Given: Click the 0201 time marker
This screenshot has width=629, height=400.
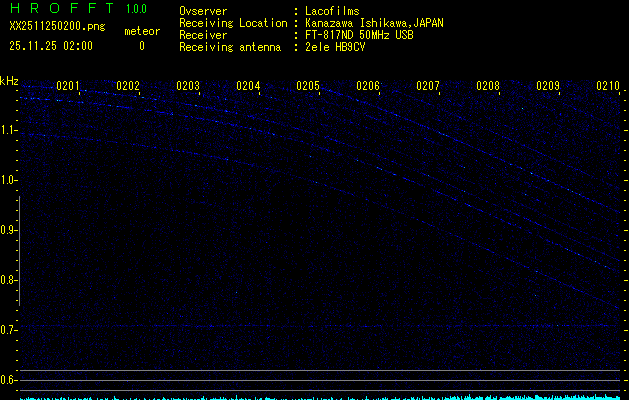Looking at the screenshot, I should (x=68, y=86).
